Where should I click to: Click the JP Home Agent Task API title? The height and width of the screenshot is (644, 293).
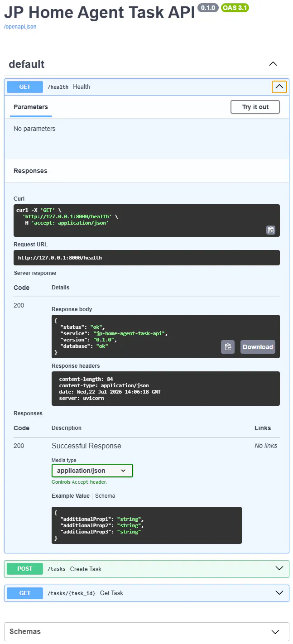pos(99,13)
